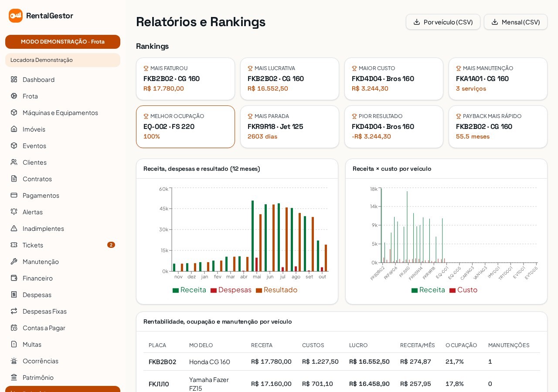Click the Receita legend in vehicle chart
Image resolution: width=558 pixels, height=392 pixels.
428,290
